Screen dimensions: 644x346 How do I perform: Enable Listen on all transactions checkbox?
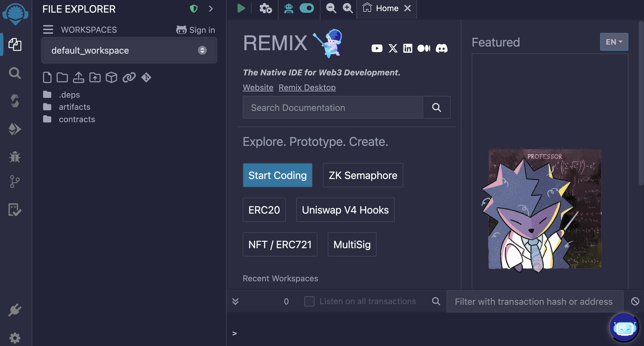[x=309, y=301]
